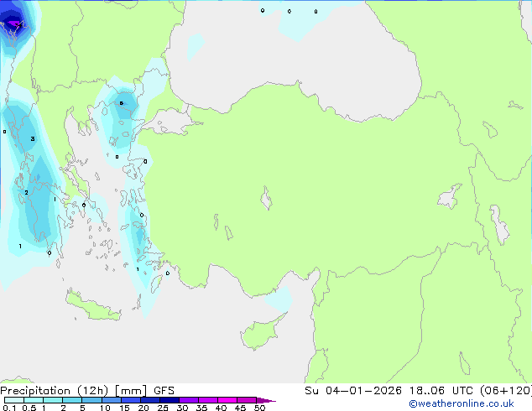532x411 pixels.
Task: Click the 40–45 mm magenta legend swatch
Action: pos(227,400)
